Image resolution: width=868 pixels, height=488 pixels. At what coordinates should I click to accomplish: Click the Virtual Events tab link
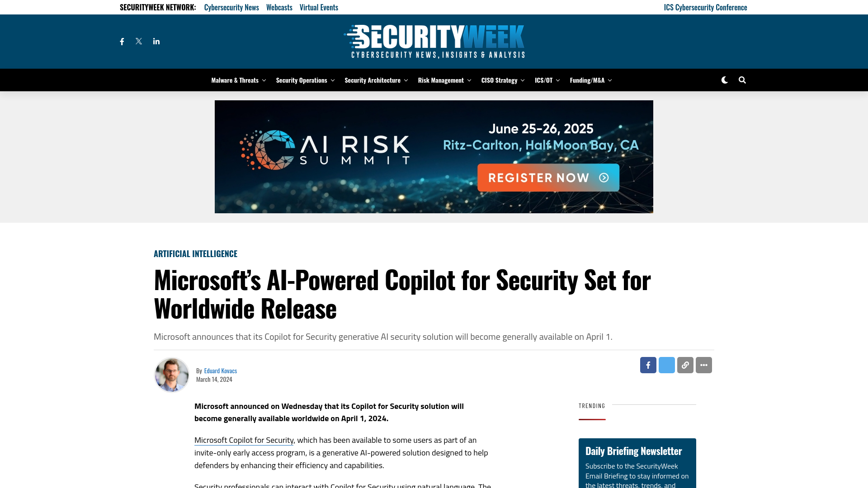pyautogui.click(x=319, y=7)
